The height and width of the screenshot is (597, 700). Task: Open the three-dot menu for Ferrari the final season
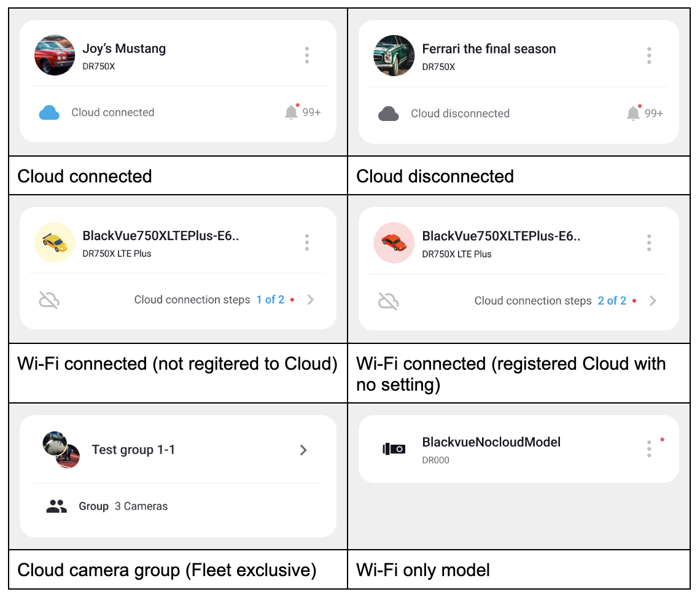pos(648,56)
